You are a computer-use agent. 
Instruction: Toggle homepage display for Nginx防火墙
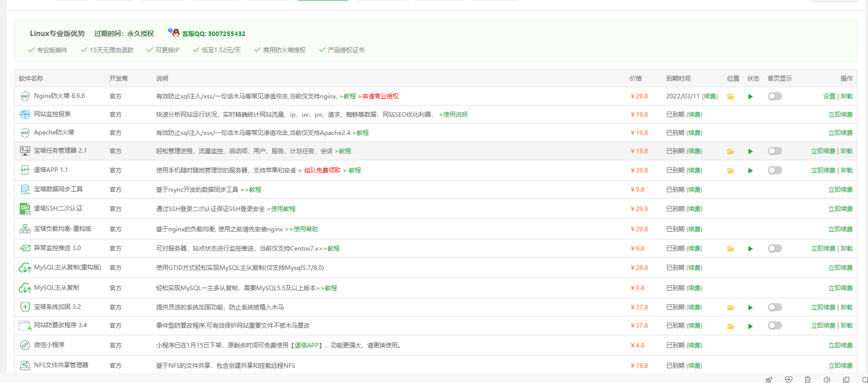point(775,96)
